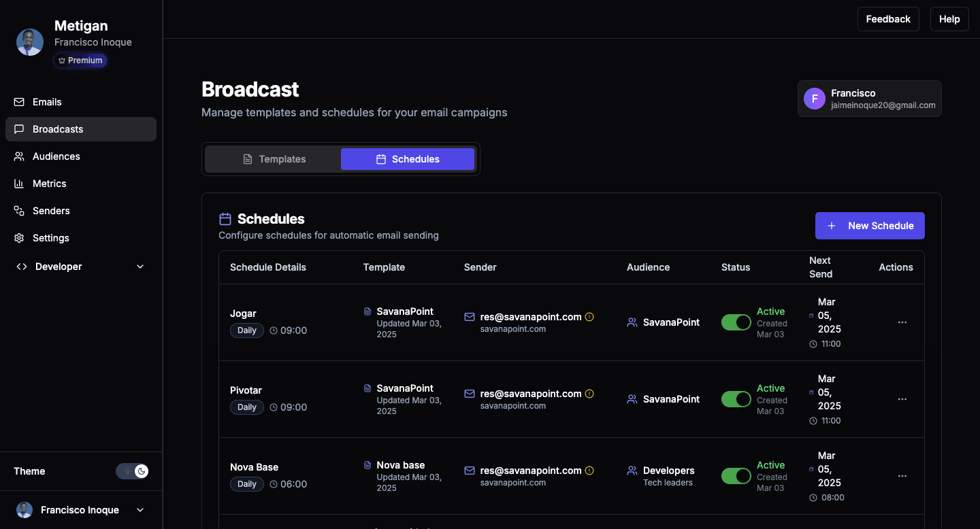
Task: Open Audiences from the sidebar
Action: click(x=81, y=156)
